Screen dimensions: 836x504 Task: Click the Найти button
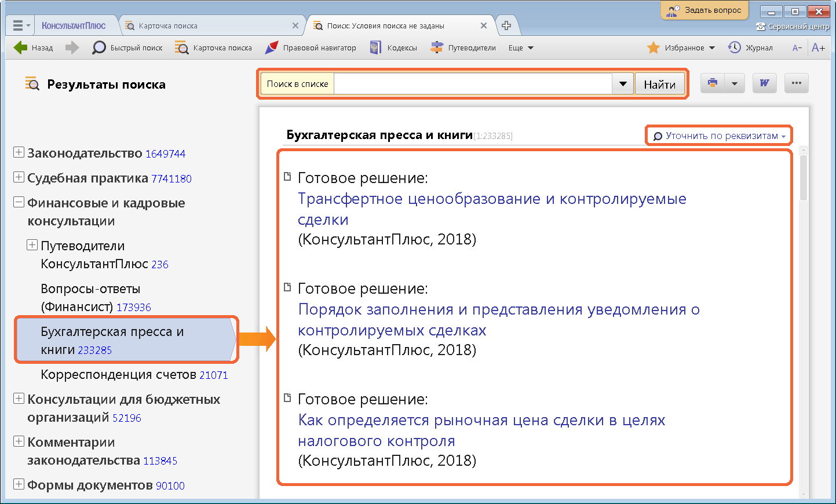(x=660, y=84)
